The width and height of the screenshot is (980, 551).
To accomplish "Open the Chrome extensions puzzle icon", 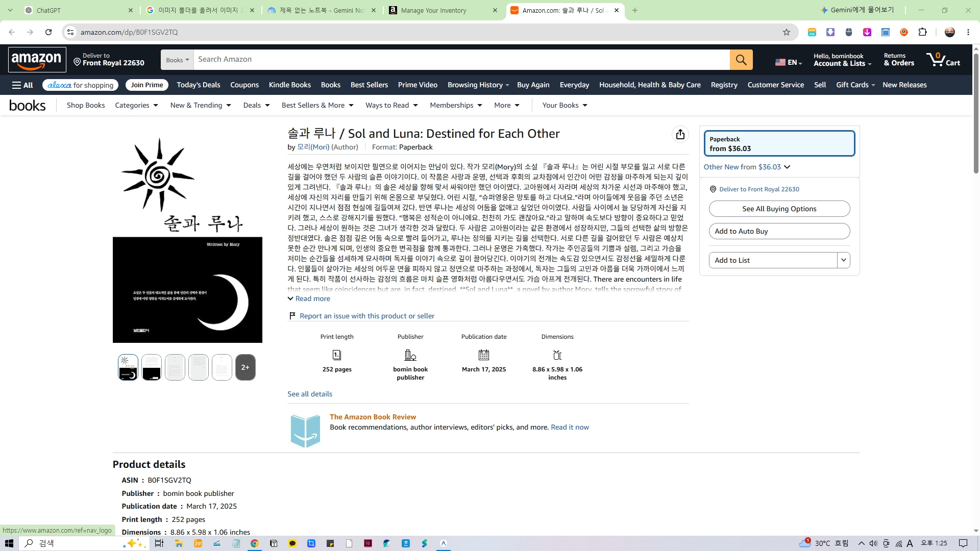I will pos(922,32).
